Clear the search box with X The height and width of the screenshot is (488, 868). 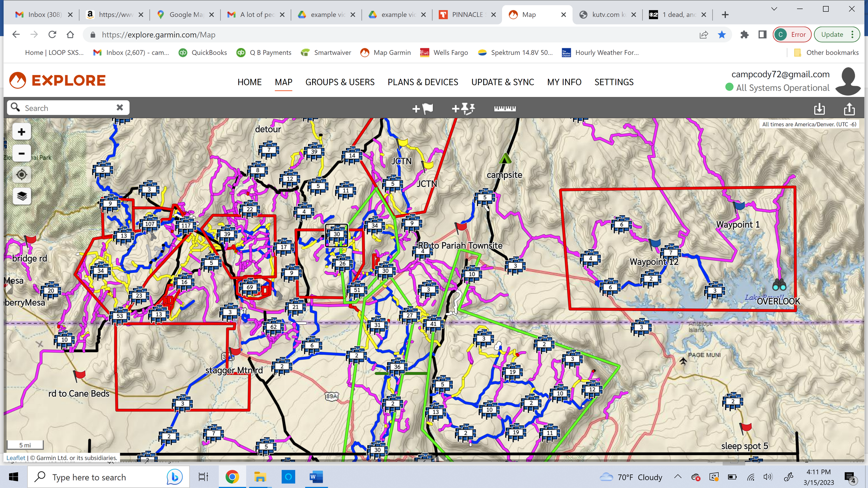(120, 108)
